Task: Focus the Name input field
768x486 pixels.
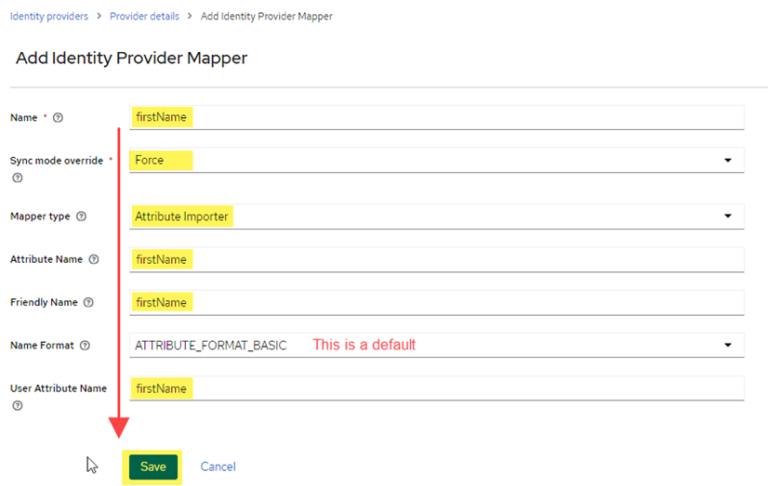Action: (x=437, y=117)
